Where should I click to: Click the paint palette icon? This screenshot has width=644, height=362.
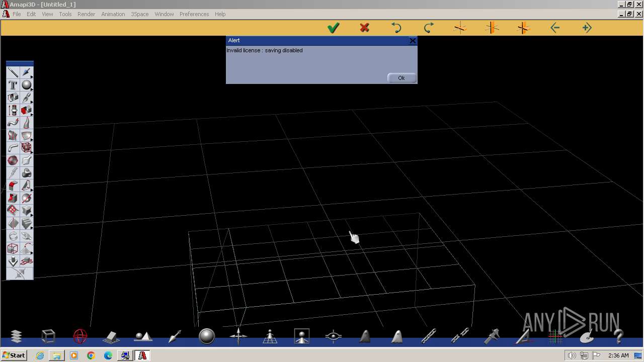click(x=587, y=337)
